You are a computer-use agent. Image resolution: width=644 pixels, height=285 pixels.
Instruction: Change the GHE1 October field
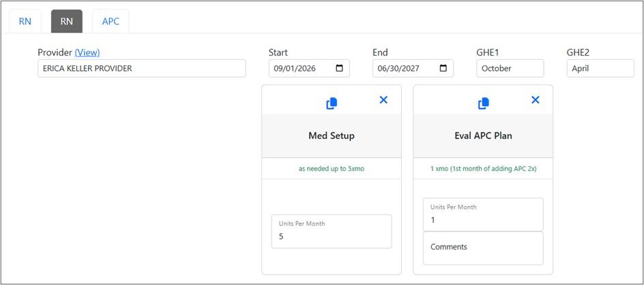pyautogui.click(x=510, y=68)
